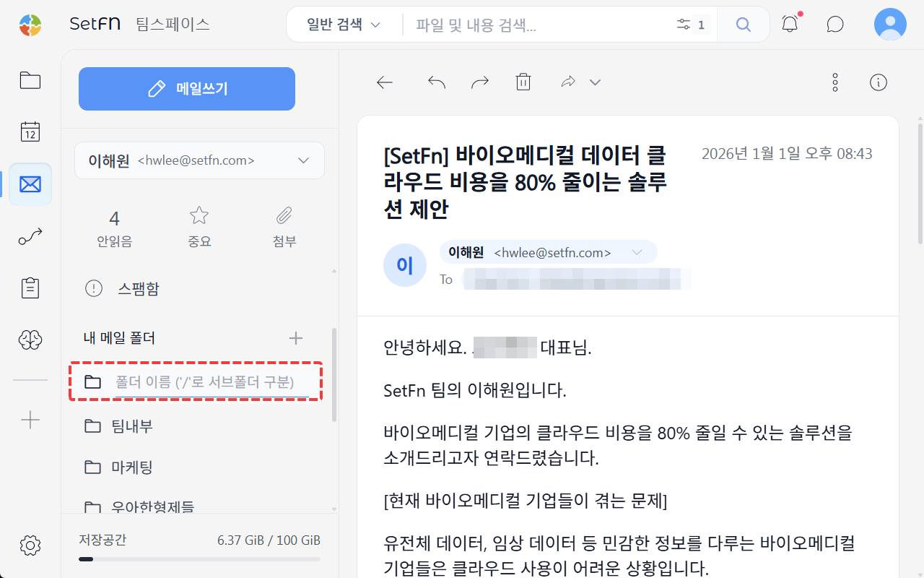
Task: Open the user profile avatar
Action: click(890, 25)
